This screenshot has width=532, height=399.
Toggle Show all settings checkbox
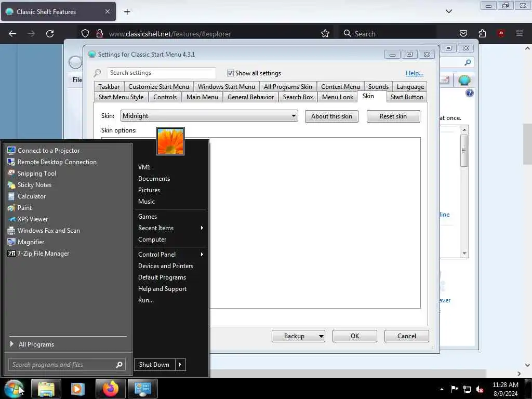tap(230, 73)
